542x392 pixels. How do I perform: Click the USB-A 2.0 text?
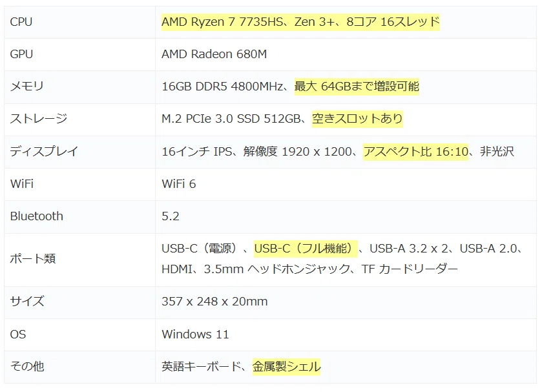488,248
